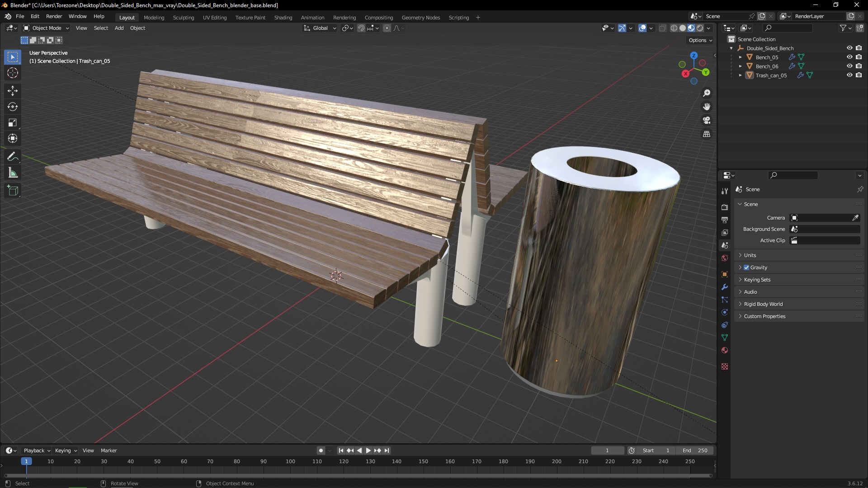The image size is (868, 488).
Task: Switch to rendered shading
Action: click(x=700, y=28)
